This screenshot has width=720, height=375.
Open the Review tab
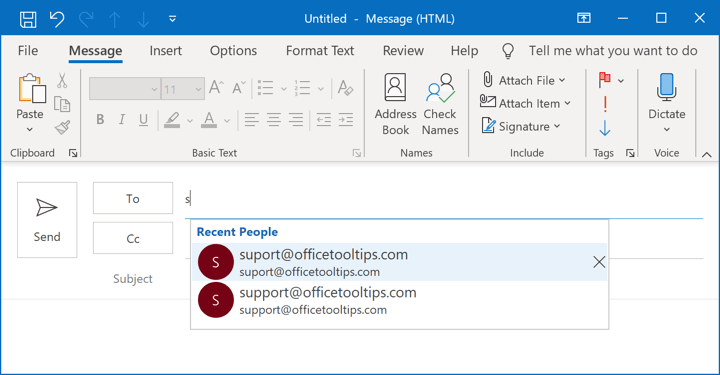point(403,50)
